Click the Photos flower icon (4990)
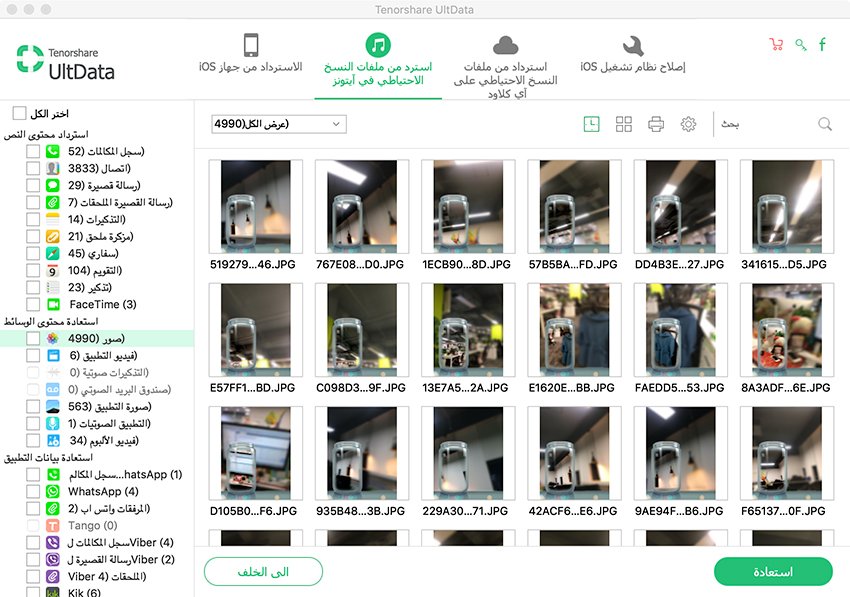This screenshot has width=850, height=597. 53,338
